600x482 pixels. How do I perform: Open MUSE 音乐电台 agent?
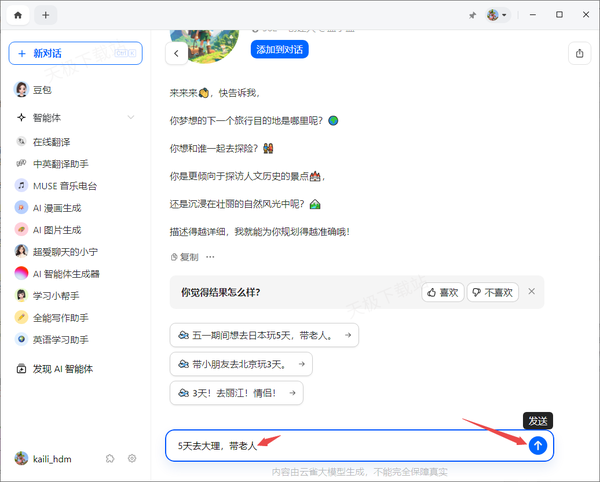68,185
